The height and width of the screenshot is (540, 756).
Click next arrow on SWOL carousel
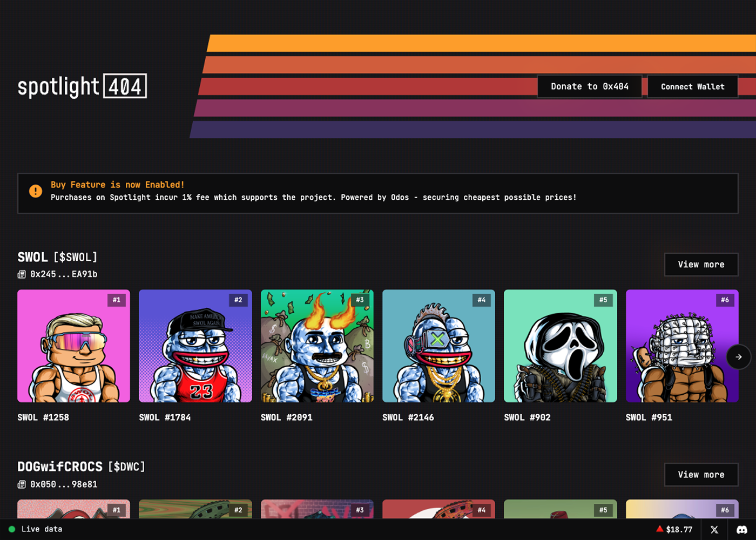[739, 357]
